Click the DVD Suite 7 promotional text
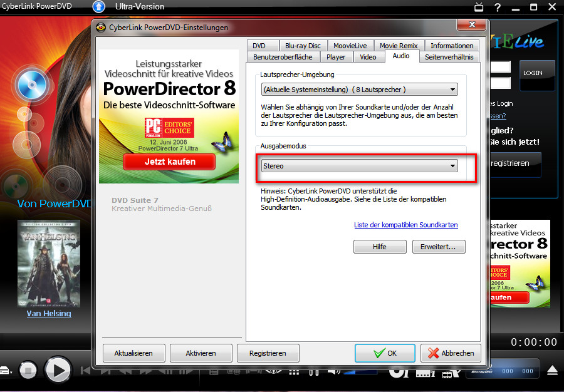Image resolution: width=564 pixels, height=392 pixels. point(162,204)
